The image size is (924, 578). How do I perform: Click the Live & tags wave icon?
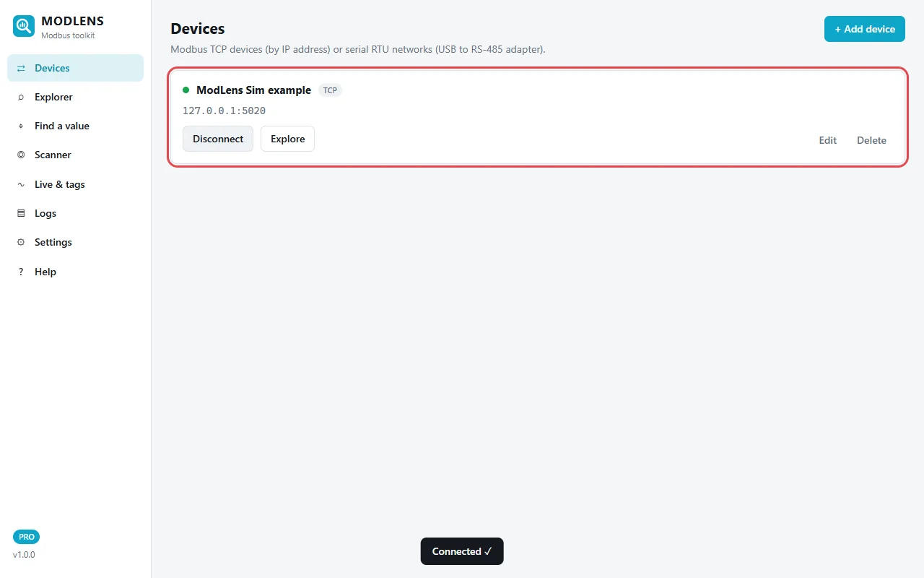pyautogui.click(x=21, y=184)
